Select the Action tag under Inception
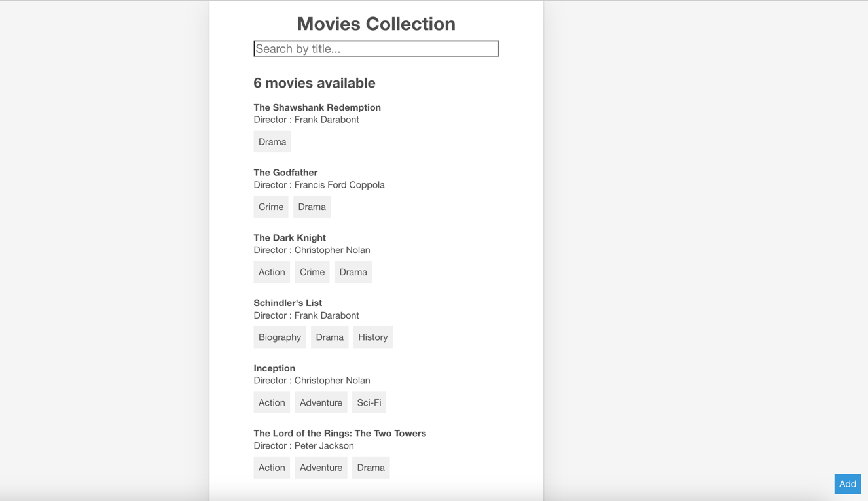 pos(272,402)
